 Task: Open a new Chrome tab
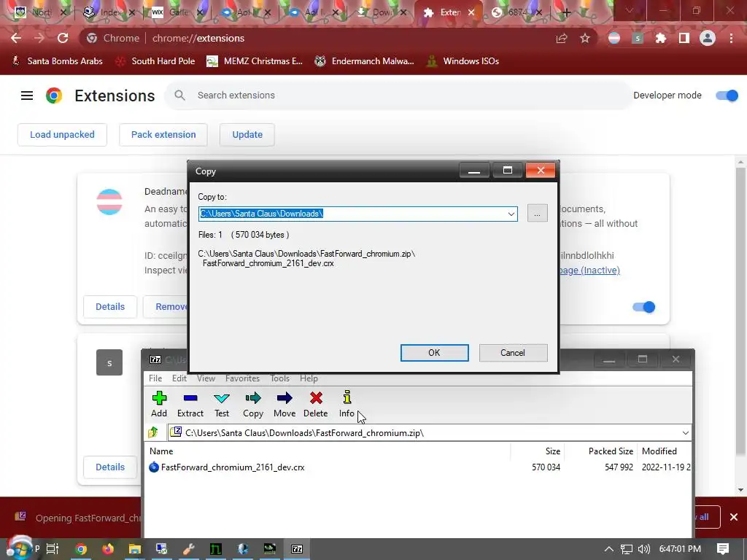tap(566, 13)
